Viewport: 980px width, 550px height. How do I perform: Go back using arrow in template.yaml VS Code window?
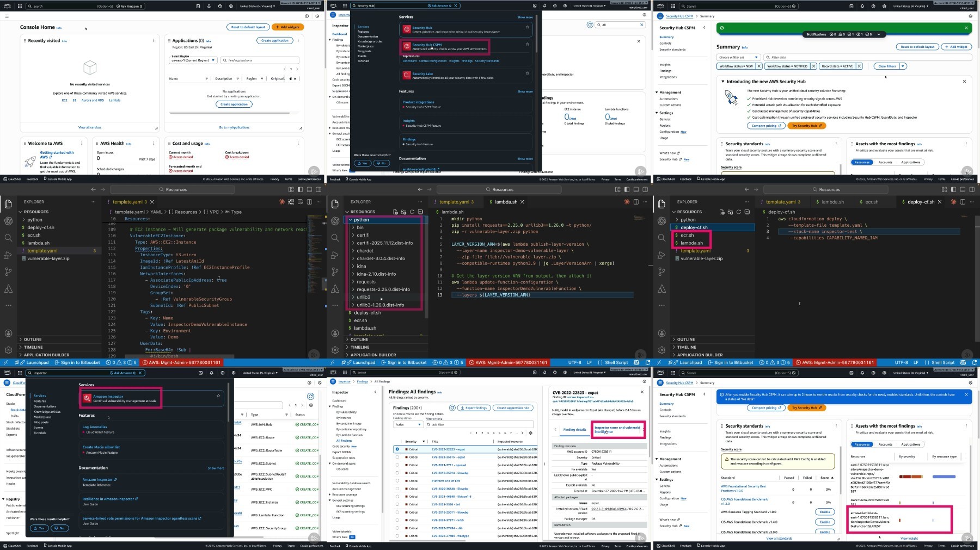[x=93, y=189]
